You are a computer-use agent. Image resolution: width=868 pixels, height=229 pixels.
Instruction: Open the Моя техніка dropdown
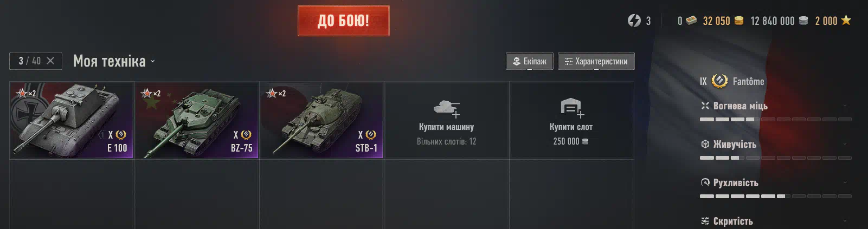tap(114, 61)
